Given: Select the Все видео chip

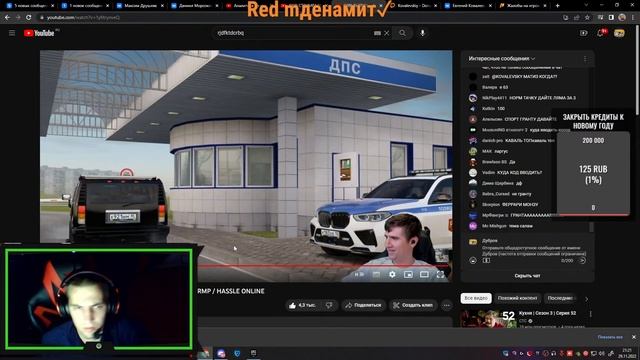Looking at the screenshot, I should point(476,298).
